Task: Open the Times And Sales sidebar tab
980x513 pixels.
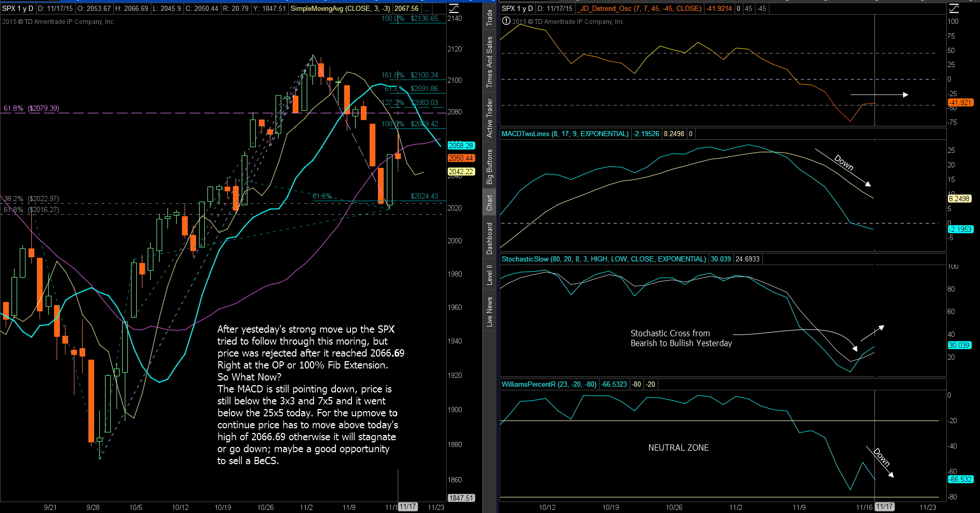Action: point(489,62)
